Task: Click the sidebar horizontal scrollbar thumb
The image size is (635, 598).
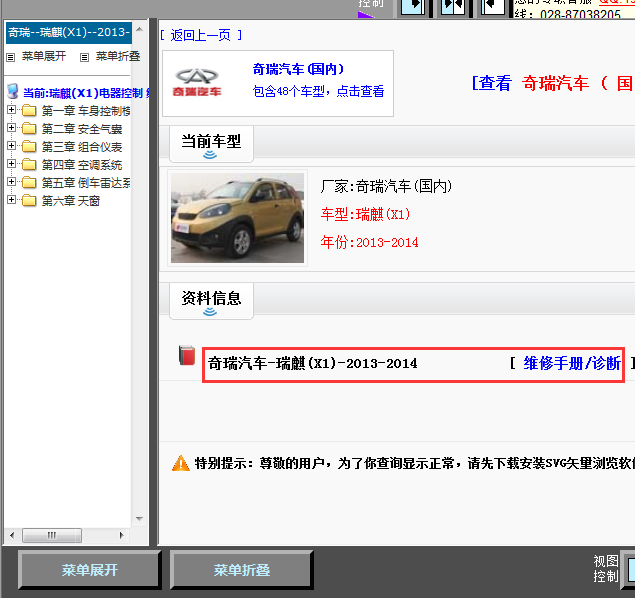Action: click(52, 535)
